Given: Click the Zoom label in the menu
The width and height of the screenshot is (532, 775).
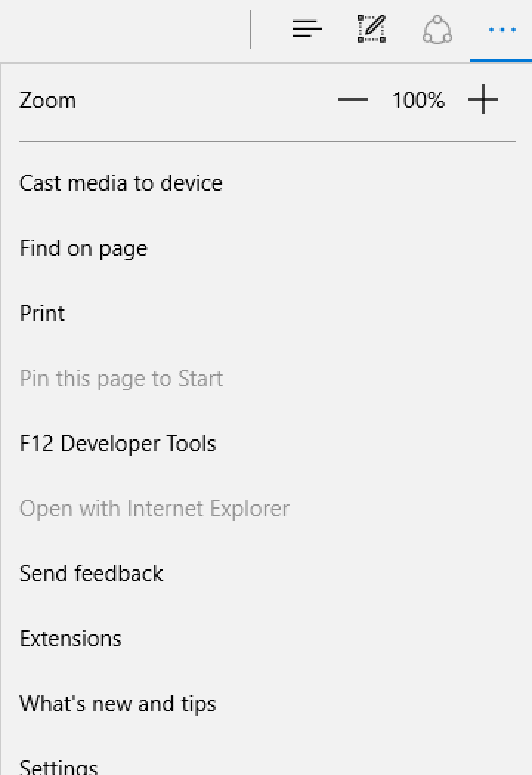Looking at the screenshot, I should pos(48,101).
